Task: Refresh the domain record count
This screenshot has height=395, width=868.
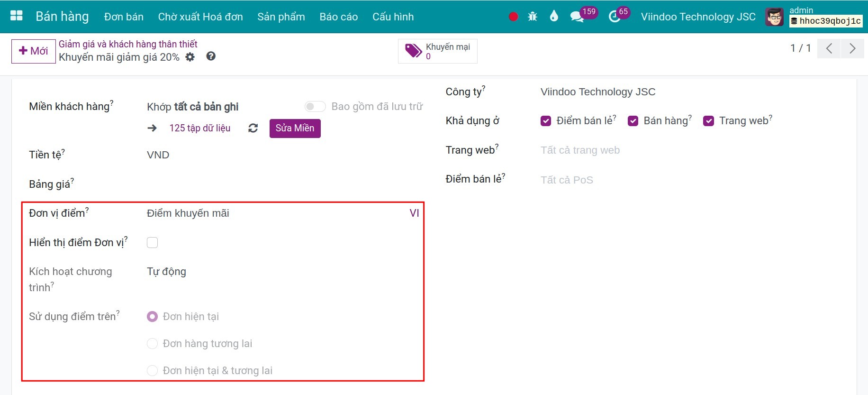Action: (x=253, y=128)
